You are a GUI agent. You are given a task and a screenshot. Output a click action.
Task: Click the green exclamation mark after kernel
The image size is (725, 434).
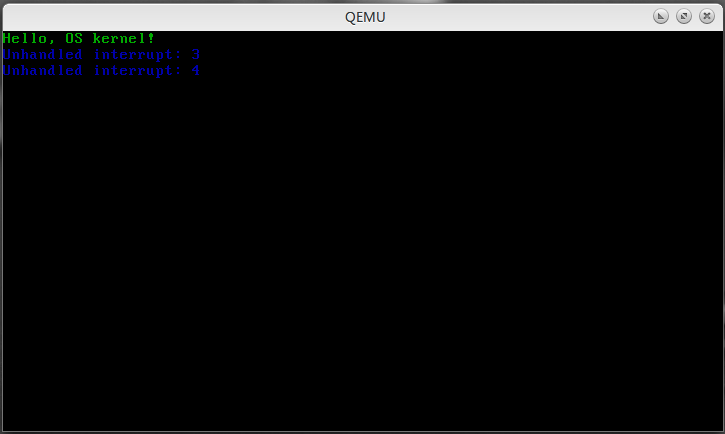tap(151, 38)
